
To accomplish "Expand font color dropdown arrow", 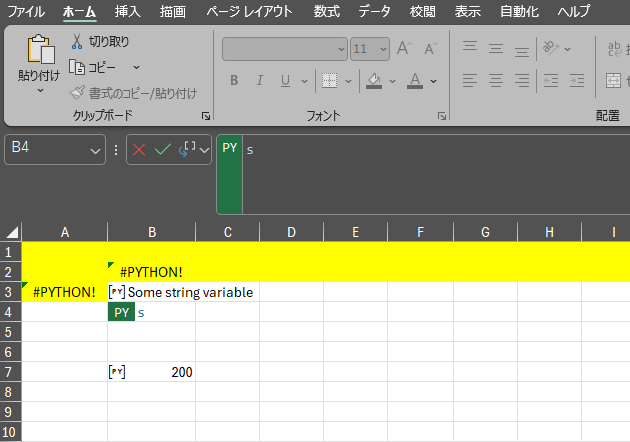I will [434, 81].
